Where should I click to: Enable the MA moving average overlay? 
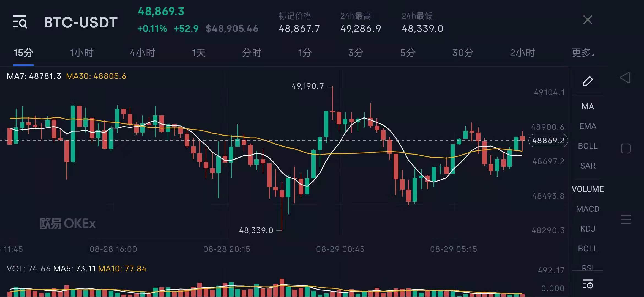pyautogui.click(x=587, y=106)
